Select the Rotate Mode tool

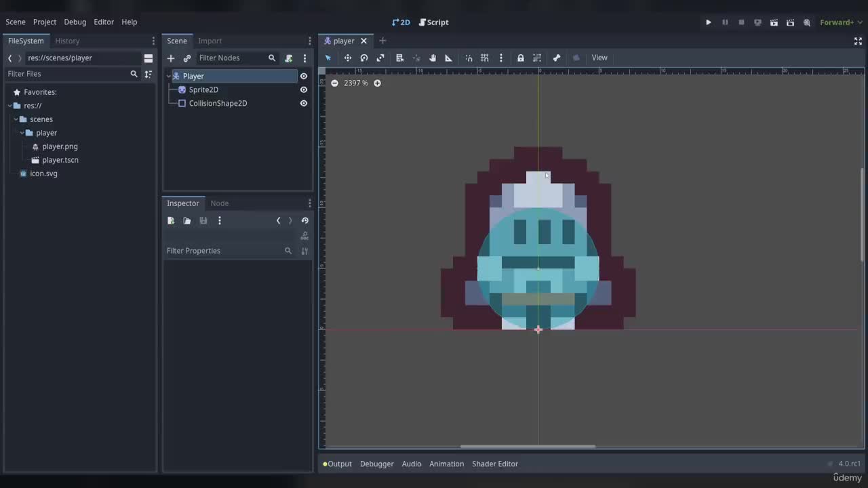[x=364, y=58]
